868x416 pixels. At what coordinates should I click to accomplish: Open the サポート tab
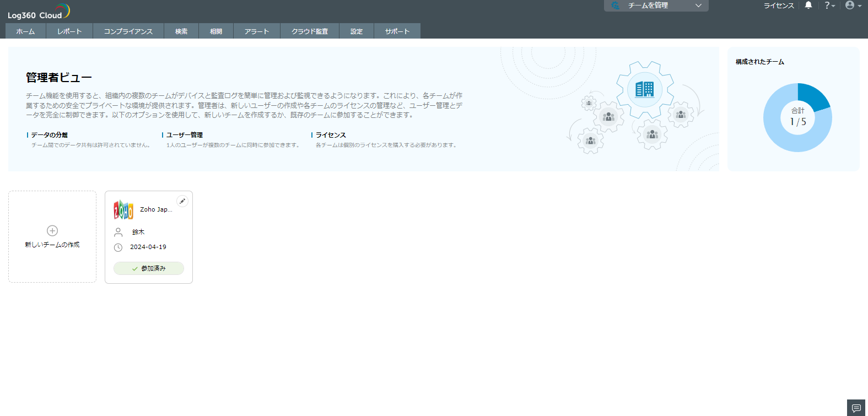(397, 31)
